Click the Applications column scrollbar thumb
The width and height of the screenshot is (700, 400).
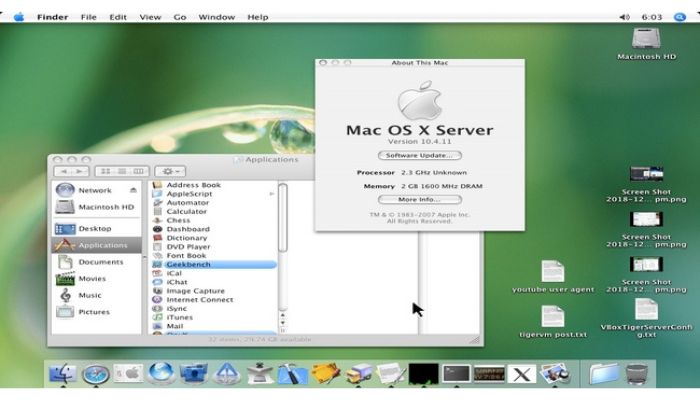(283, 218)
